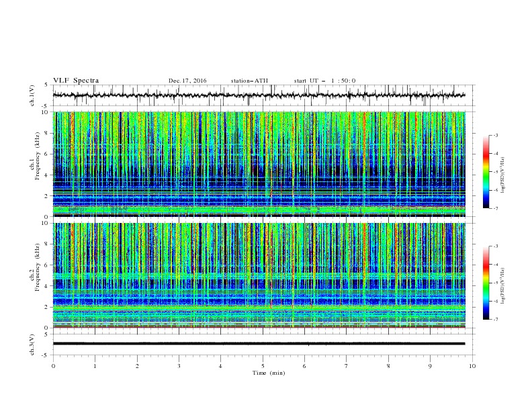Click the ch.2 spectrogram color scale bar
Viewport: 532px width, 411px height.
click(486, 283)
